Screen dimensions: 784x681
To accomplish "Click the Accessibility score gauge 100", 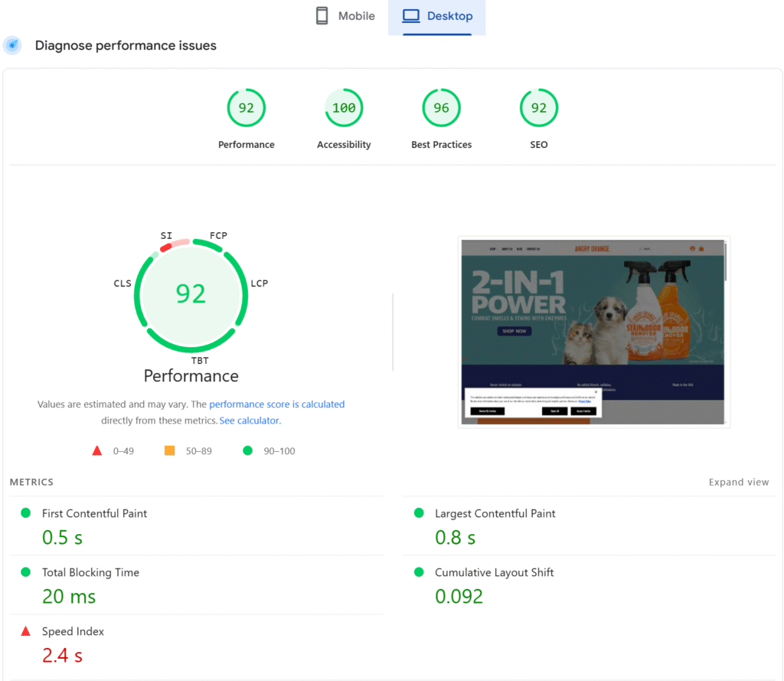I will (x=344, y=108).
